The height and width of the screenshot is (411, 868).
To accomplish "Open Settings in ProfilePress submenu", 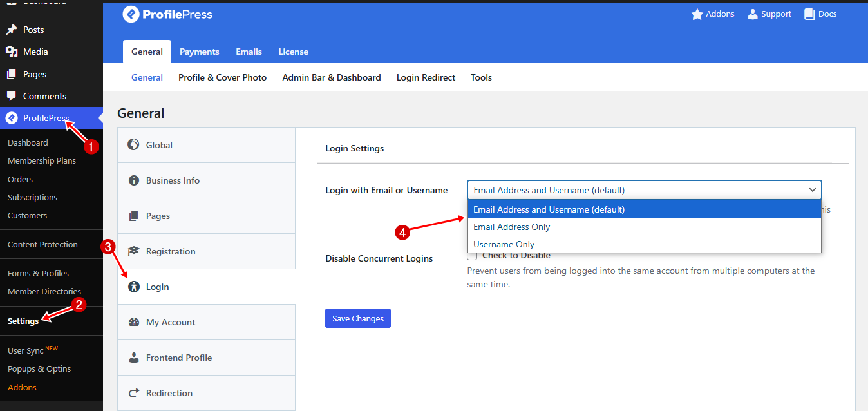I will click(23, 321).
